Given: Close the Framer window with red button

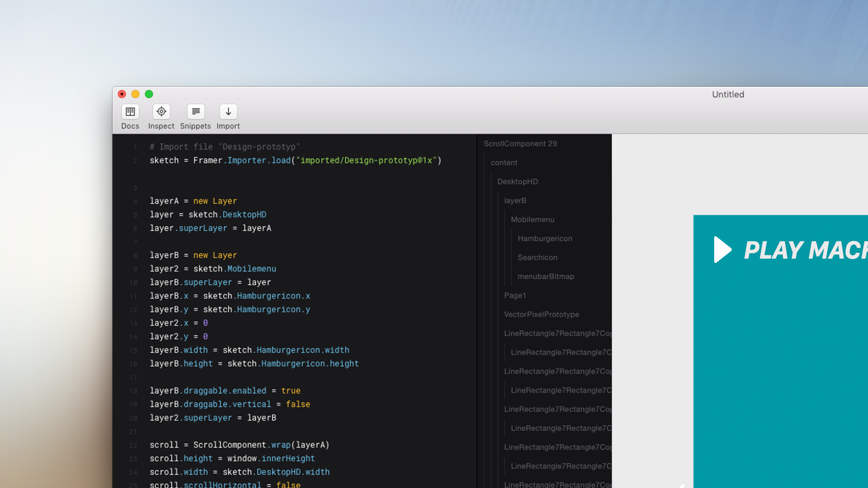Looking at the screenshot, I should (122, 94).
